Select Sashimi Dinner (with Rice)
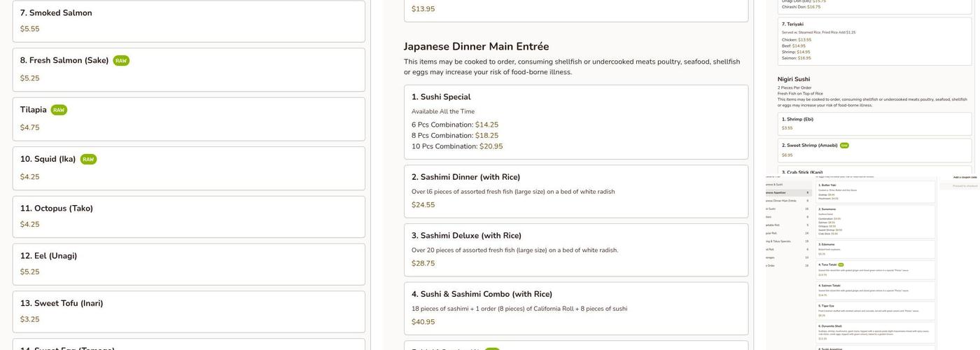Image resolution: width=980 pixels, height=350 pixels. coord(575,190)
